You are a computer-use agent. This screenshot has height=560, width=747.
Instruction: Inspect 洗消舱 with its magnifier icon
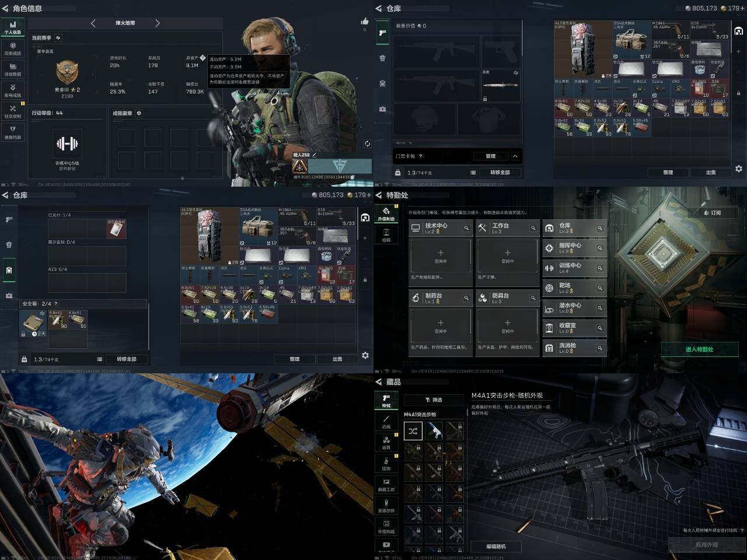click(x=599, y=348)
